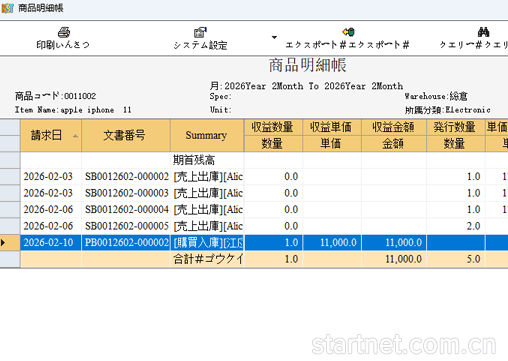This screenshot has height=361, width=508.
Task: Click 数量 sub-header under 収益数量
Action: (273, 144)
